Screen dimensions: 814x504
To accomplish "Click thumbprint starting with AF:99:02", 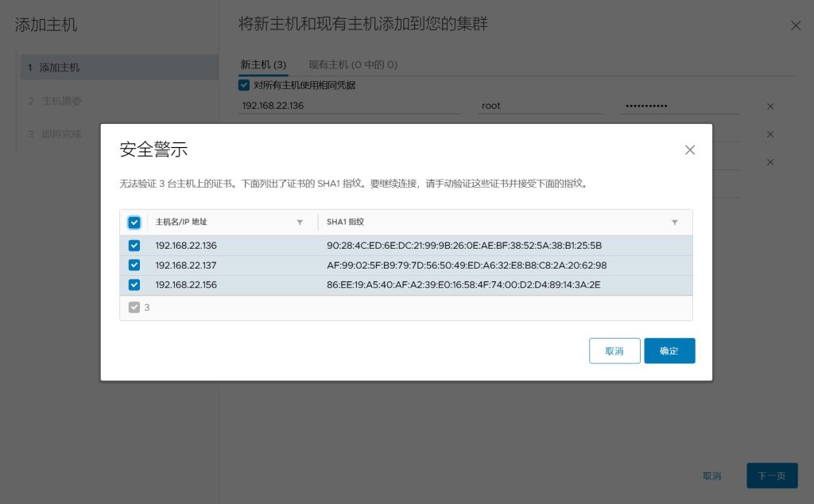I will coord(467,266).
